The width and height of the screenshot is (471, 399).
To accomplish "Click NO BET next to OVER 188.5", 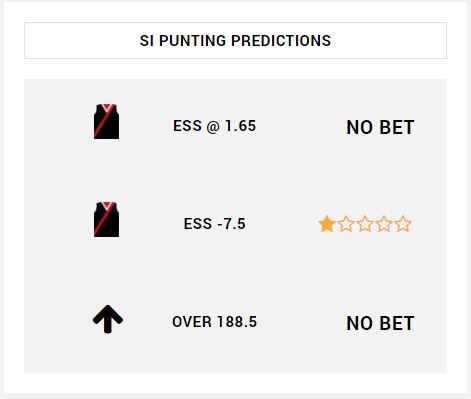I will pyautogui.click(x=380, y=323).
